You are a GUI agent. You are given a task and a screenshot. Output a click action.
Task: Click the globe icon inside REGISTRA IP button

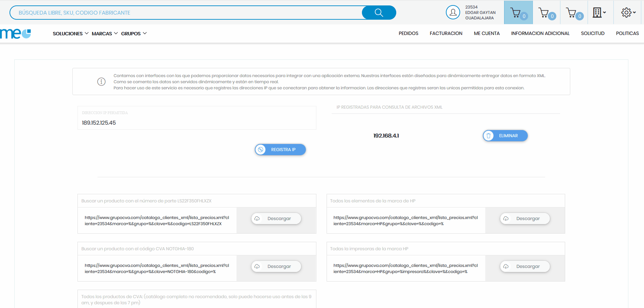coord(261,149)
